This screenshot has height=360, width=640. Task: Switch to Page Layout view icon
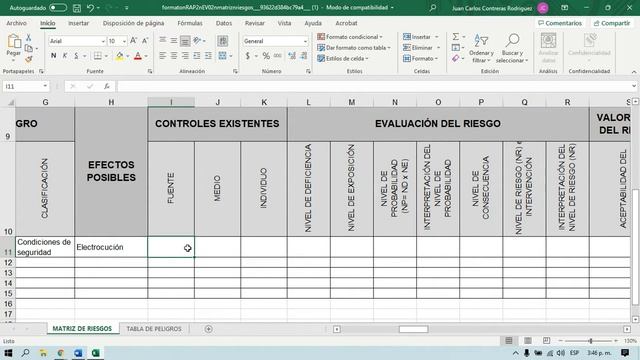528,341
